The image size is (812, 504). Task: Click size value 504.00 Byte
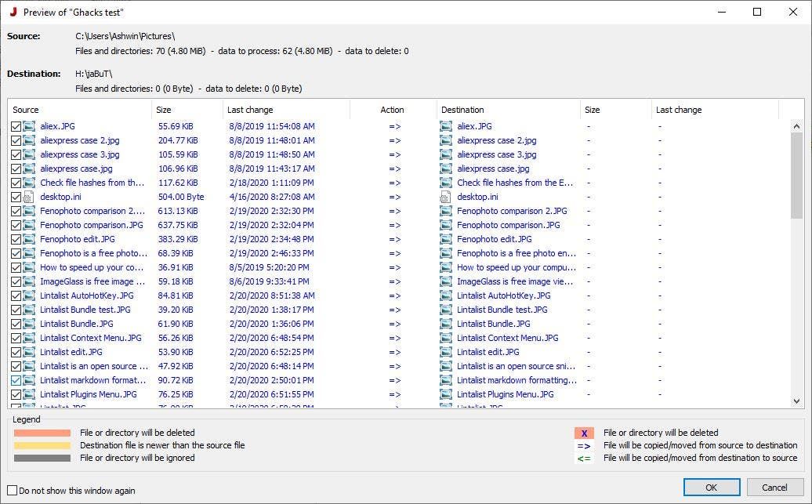coord(181,197)
